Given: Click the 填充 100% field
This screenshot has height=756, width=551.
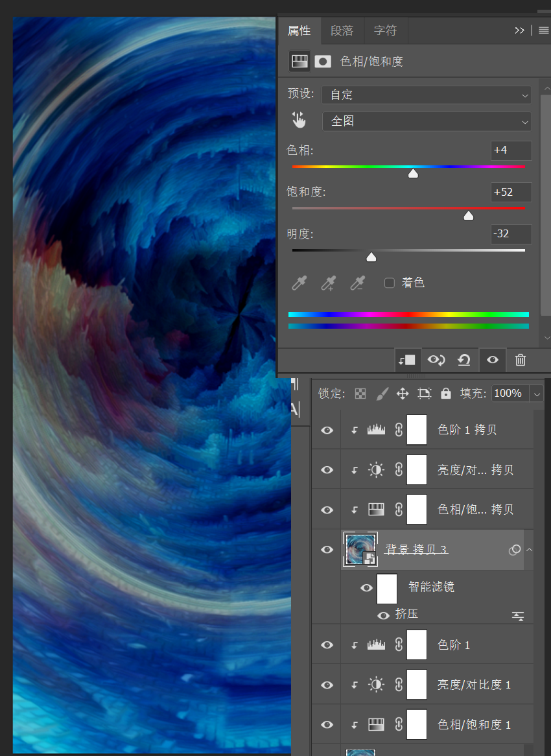Looking at the screenshot, I should click(511, 394).
